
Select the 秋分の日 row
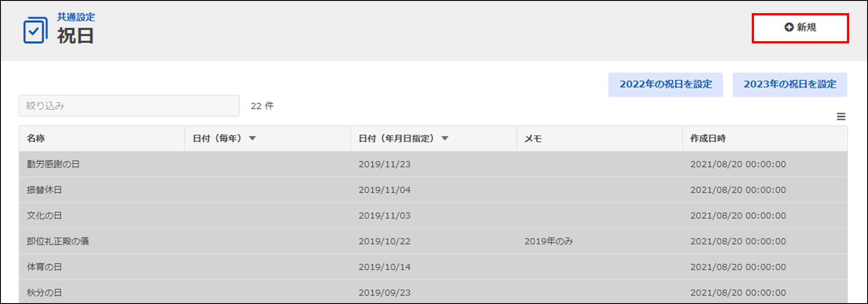(x=44, y=293)
